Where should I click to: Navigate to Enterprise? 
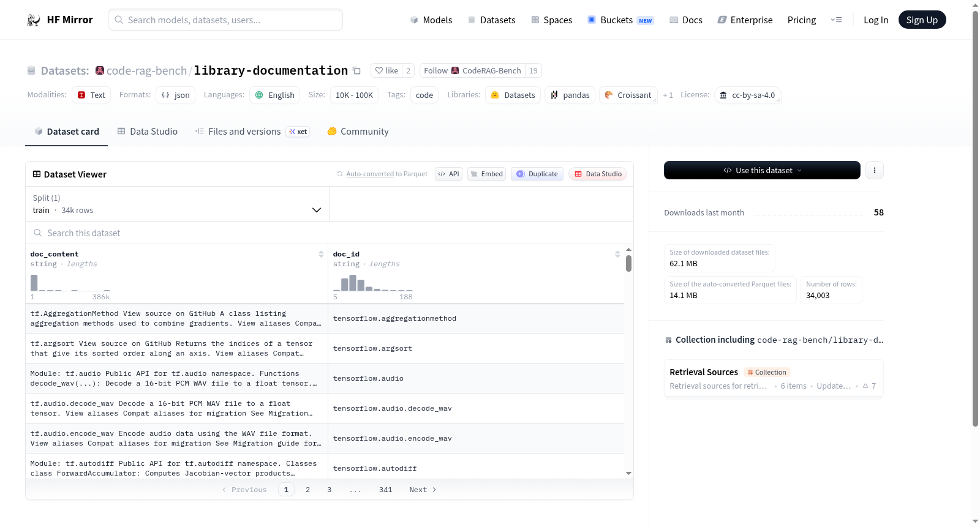pyautogui.click(x=745, y=20)
